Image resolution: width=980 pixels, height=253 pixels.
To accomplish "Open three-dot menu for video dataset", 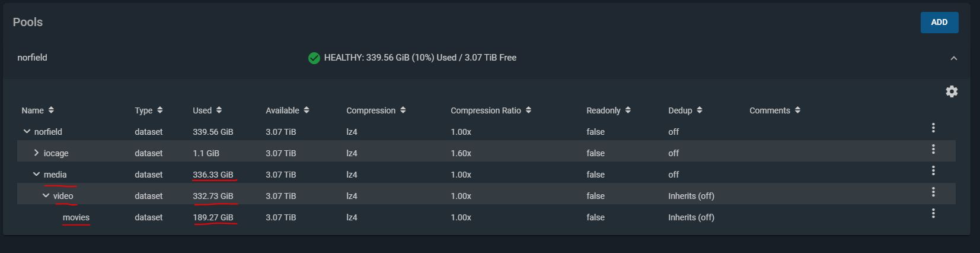I will click(x=933, y=192).
